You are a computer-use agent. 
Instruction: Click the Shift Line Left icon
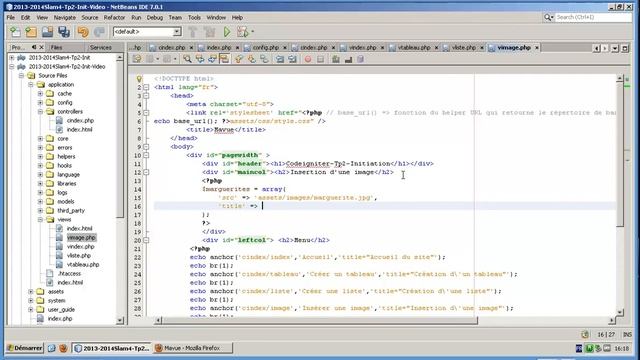coord(280,59)
